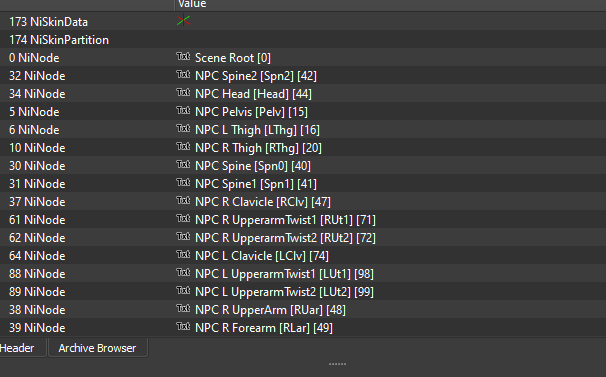
Task: Click Txt icon beside NPC R Forearm
Action: pos(183,327)
